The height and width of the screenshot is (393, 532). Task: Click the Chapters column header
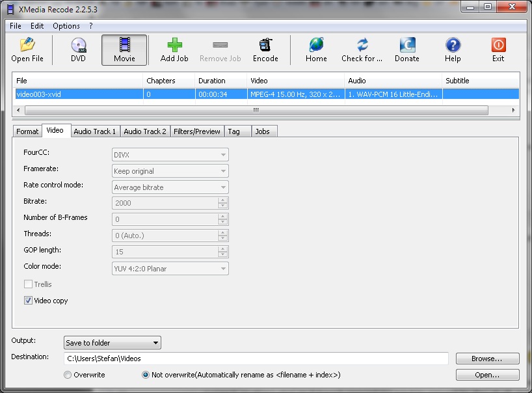(169, 81)
